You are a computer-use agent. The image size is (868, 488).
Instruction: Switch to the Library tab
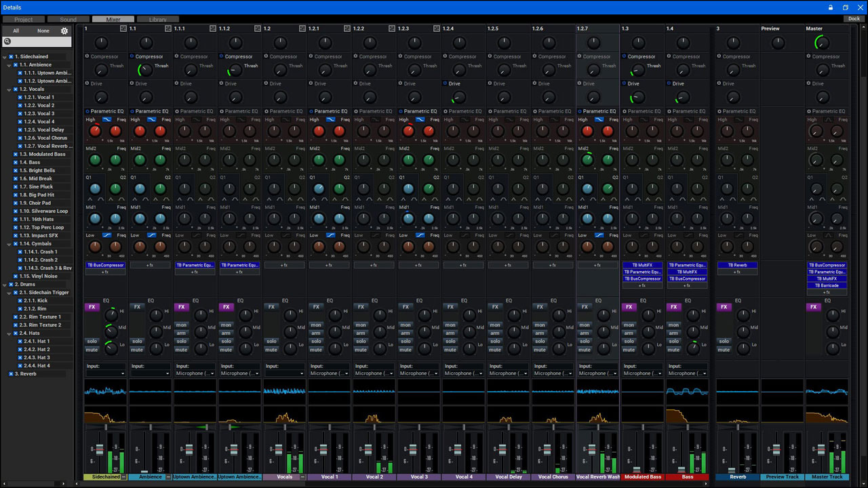(158, 20)
